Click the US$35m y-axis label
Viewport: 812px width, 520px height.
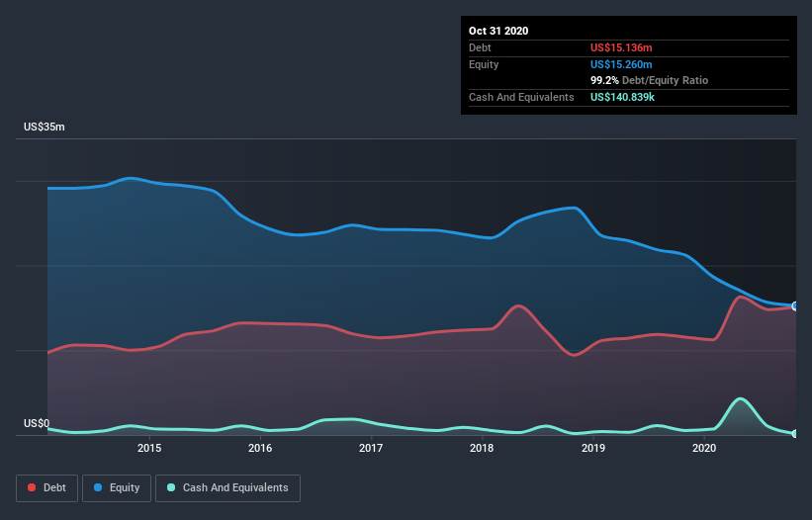tap(45, 127)
